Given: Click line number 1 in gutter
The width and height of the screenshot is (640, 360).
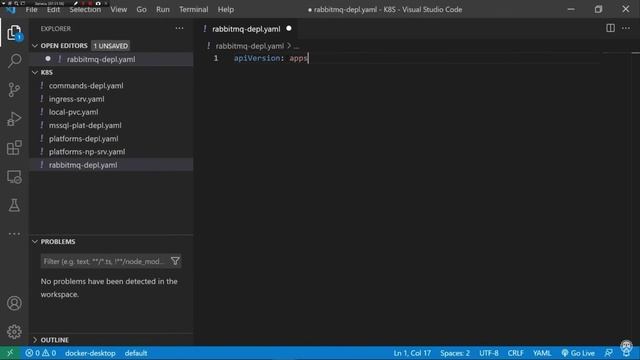Looking at the screenshot, I should (216, 58).
